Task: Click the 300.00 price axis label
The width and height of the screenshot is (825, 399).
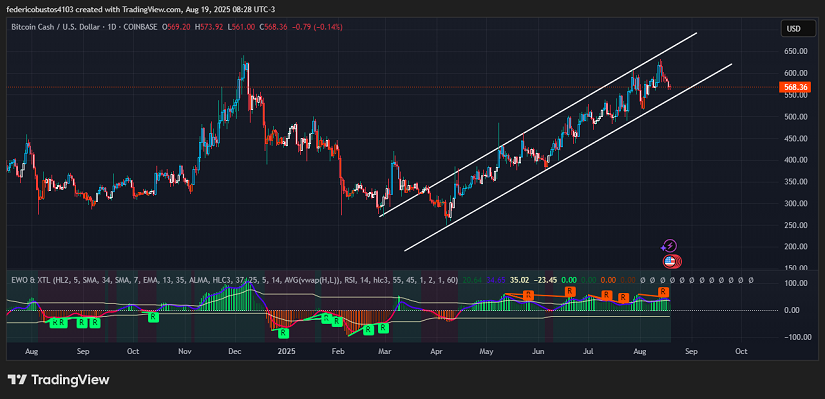Action: [797, 203]
